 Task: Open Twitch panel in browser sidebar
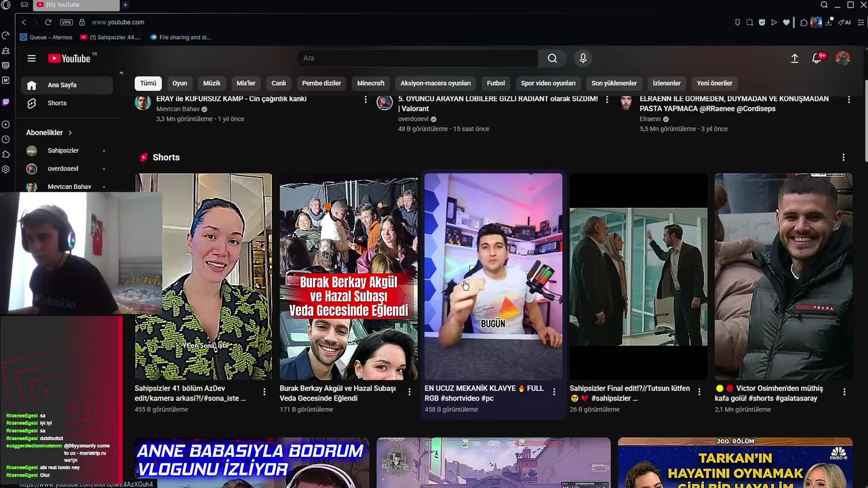(x=6, y=102)
